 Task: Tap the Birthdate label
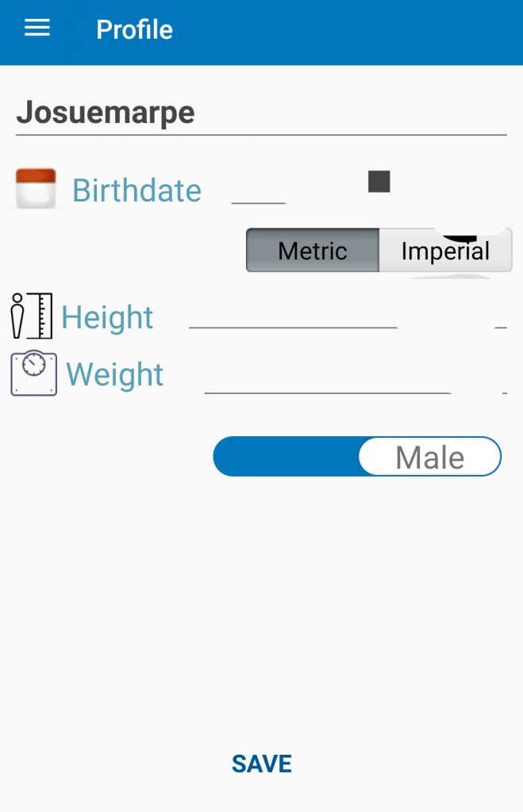pos(137,190)
